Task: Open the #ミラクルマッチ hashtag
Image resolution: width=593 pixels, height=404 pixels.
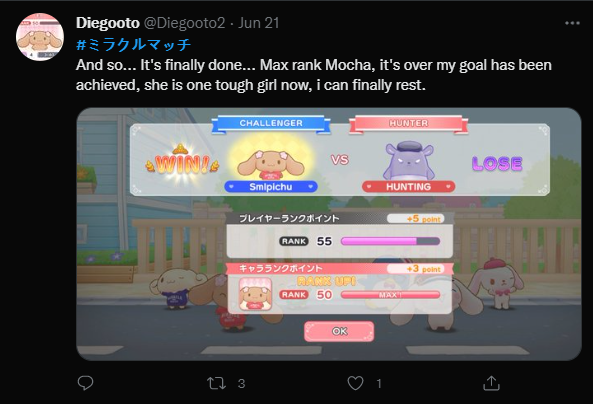Action: tap(134, 45)
